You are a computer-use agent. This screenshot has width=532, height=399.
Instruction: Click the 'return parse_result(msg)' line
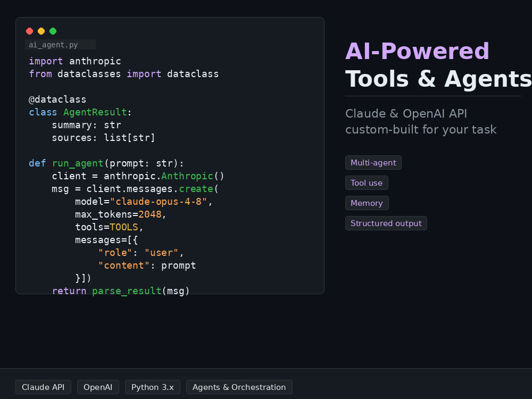click(120, 291)
